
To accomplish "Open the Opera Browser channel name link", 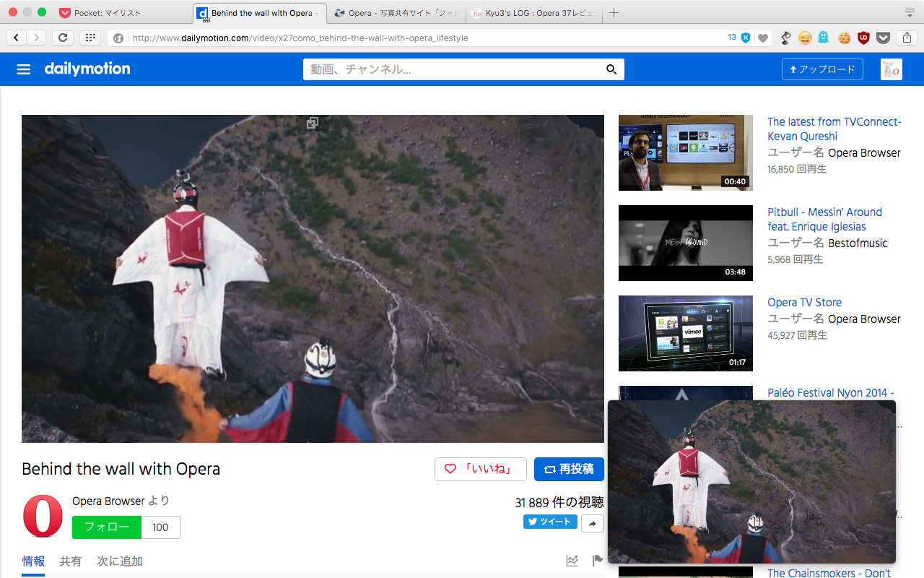I will point(109,501).
